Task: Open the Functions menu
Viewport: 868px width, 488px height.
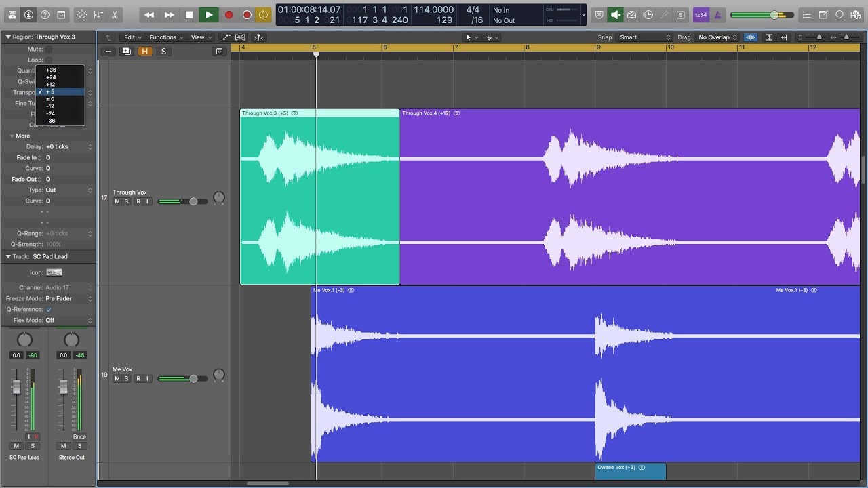Action: 165,37
